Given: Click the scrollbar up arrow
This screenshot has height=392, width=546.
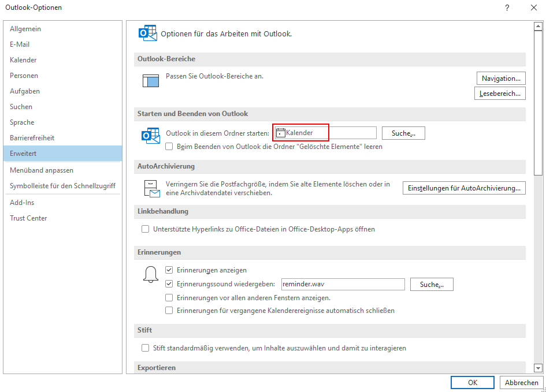Looking at the screenshot, I should [538, 26].
